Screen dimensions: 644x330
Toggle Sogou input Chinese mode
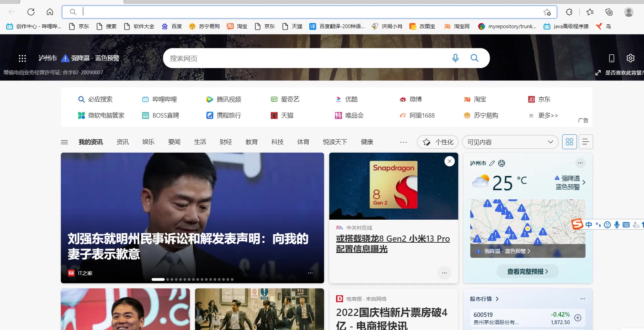pyautogui.click(x=589, y=225)
